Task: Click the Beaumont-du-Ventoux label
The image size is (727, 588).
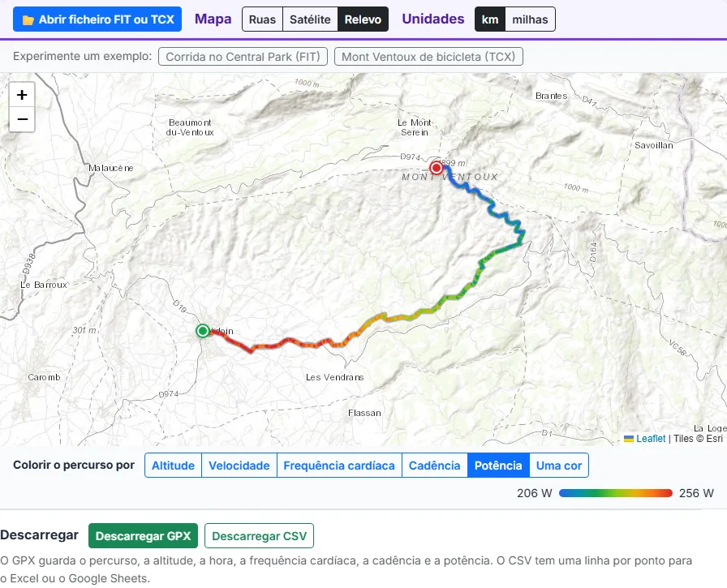Action: [x=190, y=127]
